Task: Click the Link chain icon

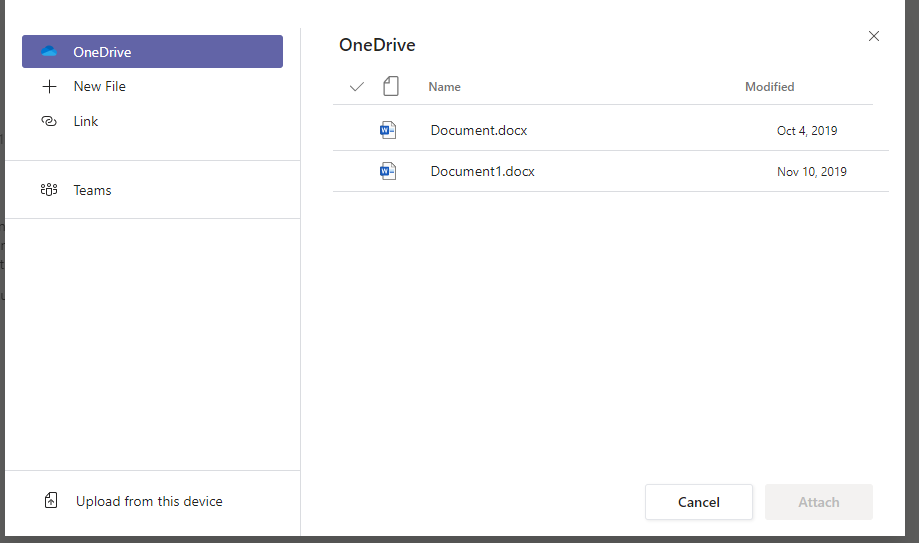Action: 49,121
